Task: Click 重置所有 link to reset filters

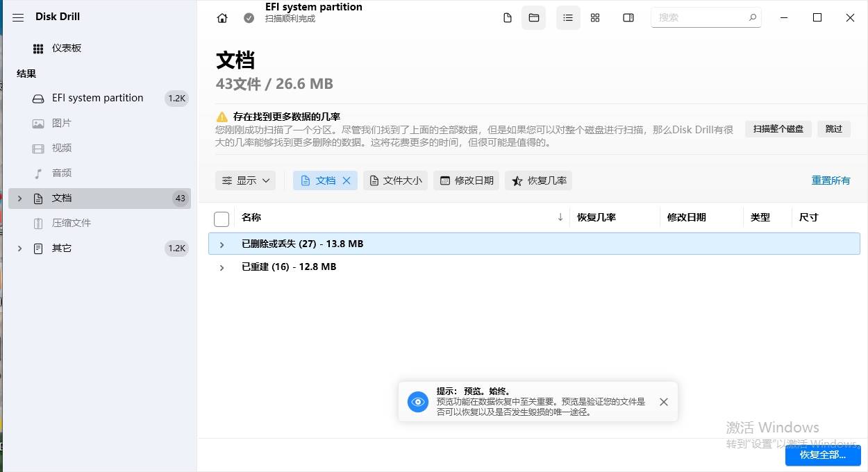Action: coord(831,180)
